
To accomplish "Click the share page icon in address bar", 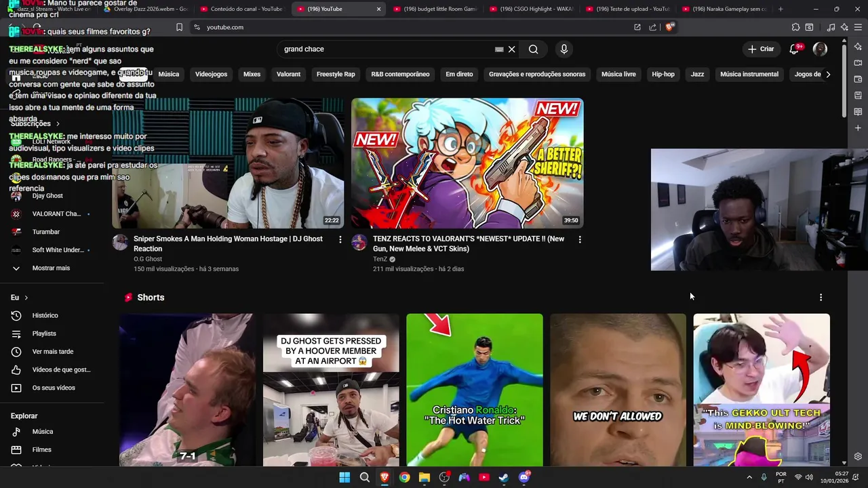I will 652,27.
